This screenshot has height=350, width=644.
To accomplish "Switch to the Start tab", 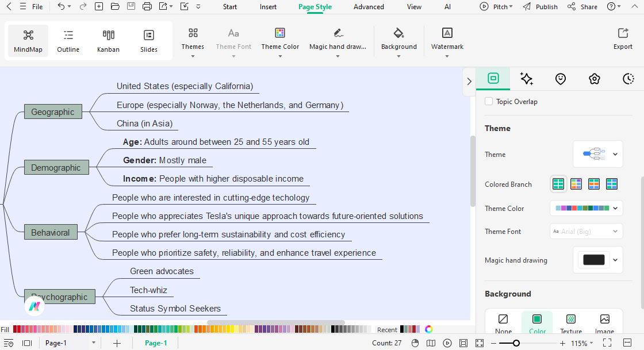I will [230, 6].
